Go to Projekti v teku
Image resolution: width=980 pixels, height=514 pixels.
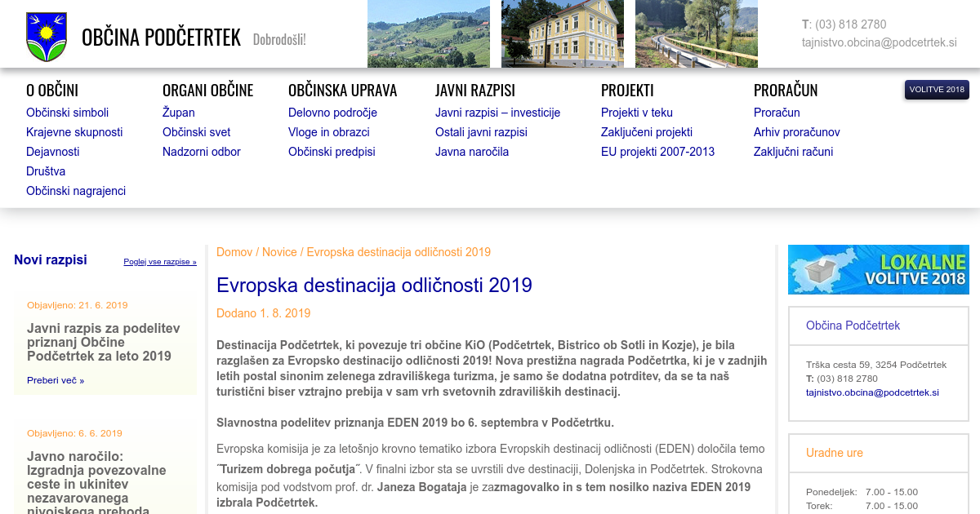[x=636, y=113]
